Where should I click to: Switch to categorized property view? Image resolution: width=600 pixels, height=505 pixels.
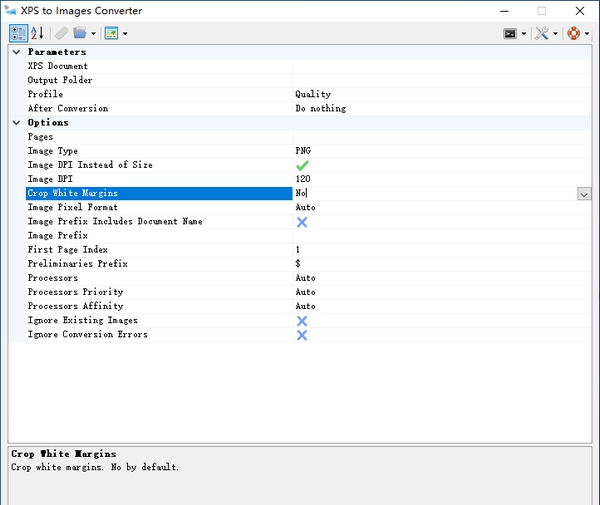18,33
